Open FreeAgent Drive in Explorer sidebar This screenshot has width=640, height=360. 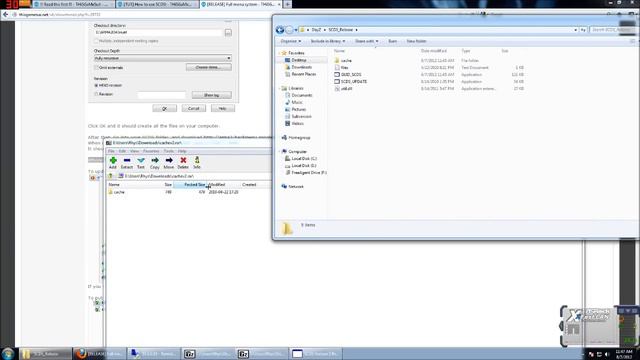[306, 173]
